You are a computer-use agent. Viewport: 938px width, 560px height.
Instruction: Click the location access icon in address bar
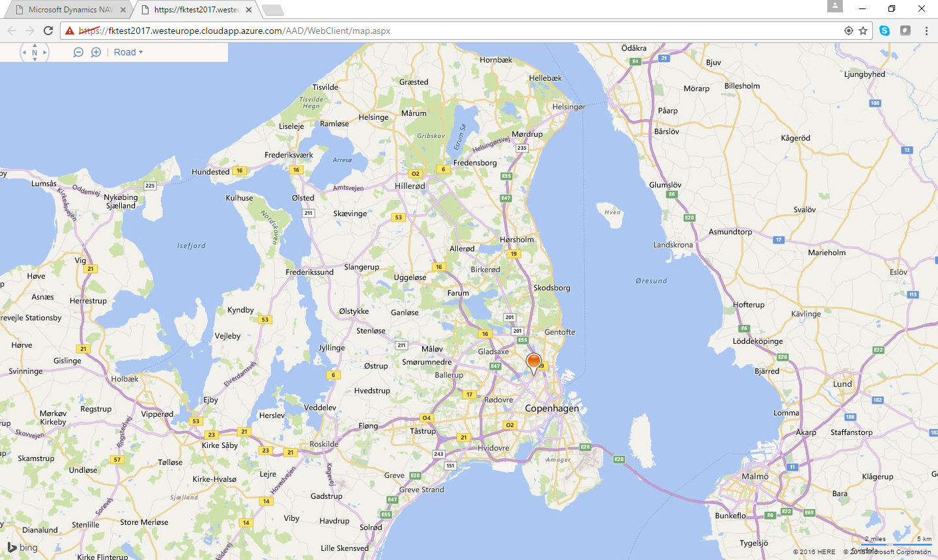[848, 31]
